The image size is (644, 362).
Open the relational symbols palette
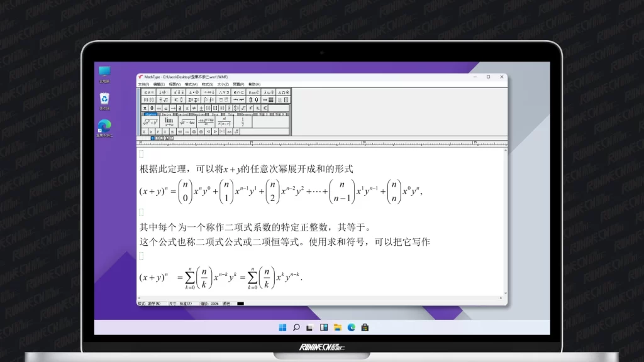point(148,92)
